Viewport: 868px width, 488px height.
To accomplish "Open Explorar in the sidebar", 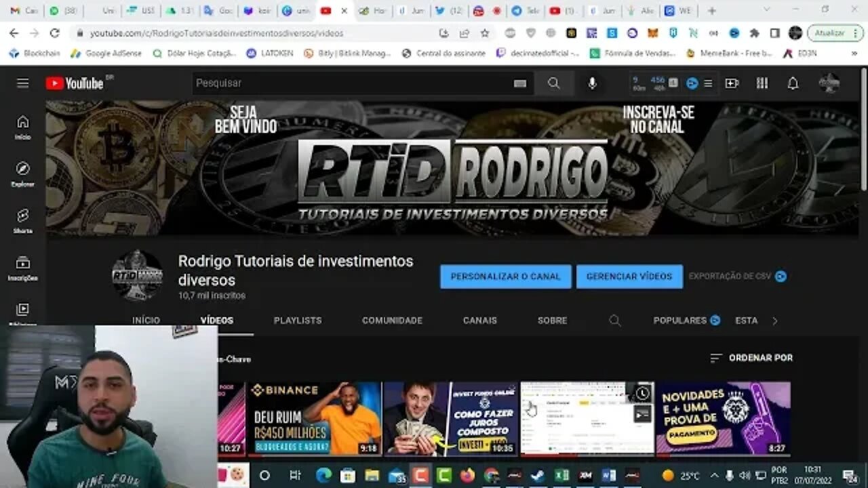I will 23,174.
